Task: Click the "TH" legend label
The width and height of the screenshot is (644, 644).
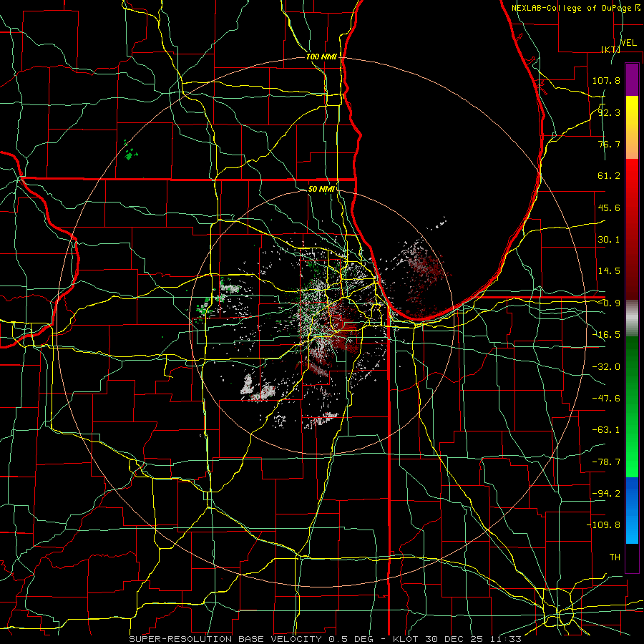Action: click(615, 557)
